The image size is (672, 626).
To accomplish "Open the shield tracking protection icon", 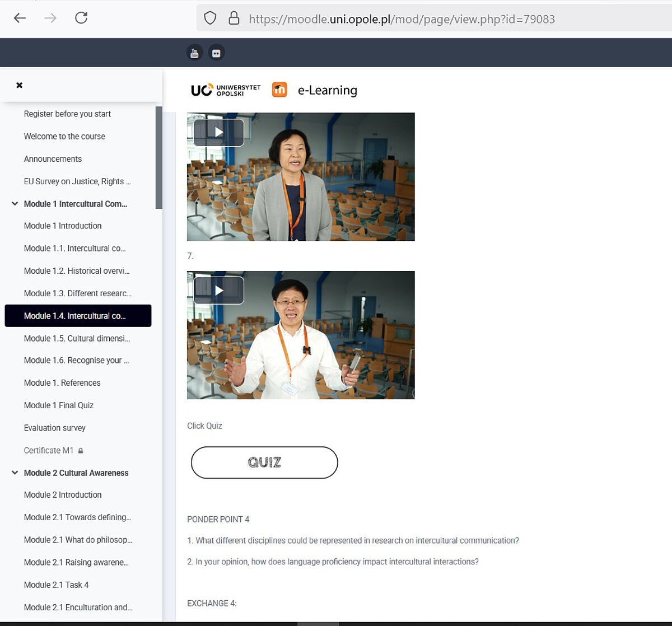I will click(x=210, y=18).
